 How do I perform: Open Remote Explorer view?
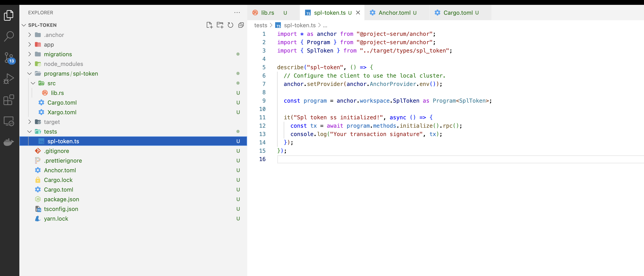click(x=9, y=121)
